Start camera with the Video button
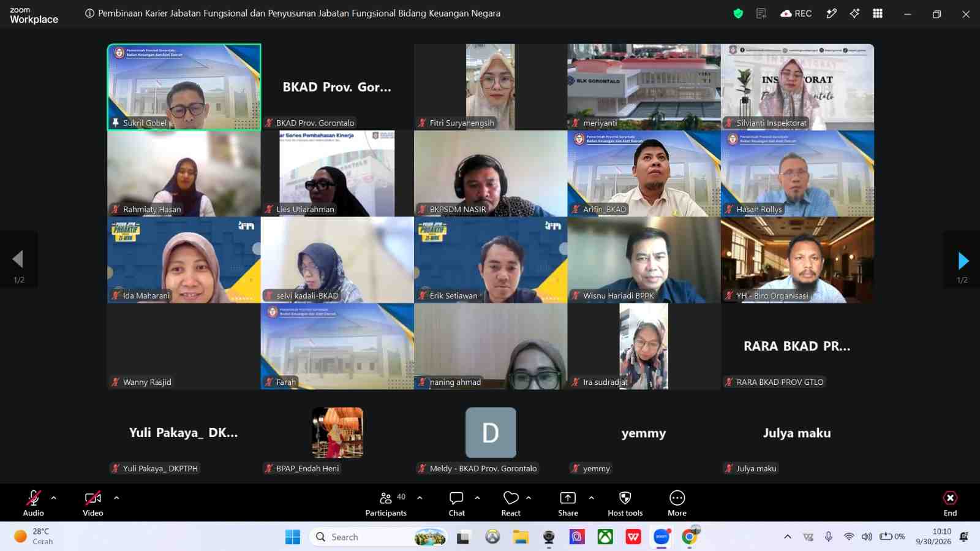Image resolution: width=980 pixels, height=551 pixels. pos(93,503)
